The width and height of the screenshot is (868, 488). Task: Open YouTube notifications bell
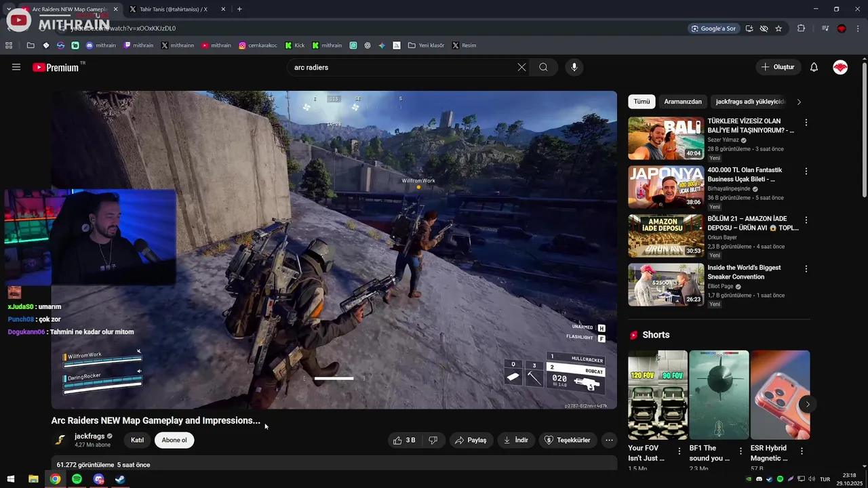pos(814,67)
